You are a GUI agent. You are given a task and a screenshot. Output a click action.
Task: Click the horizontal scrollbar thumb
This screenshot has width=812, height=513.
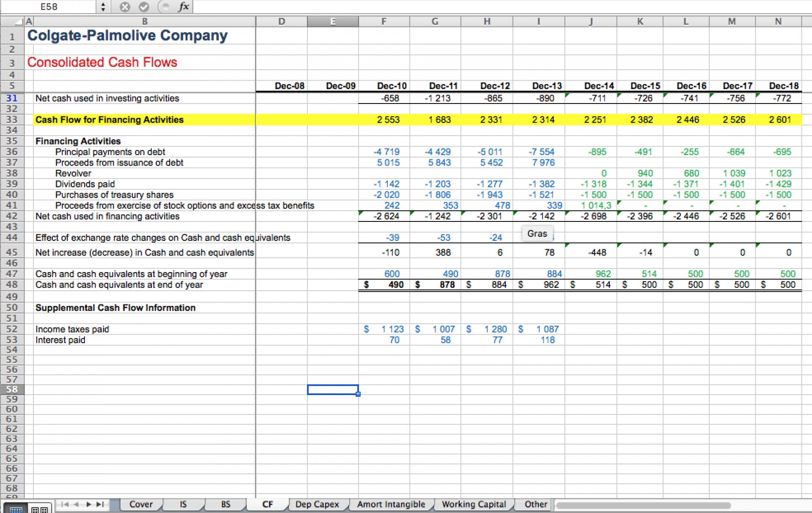(x=644, y=505)
